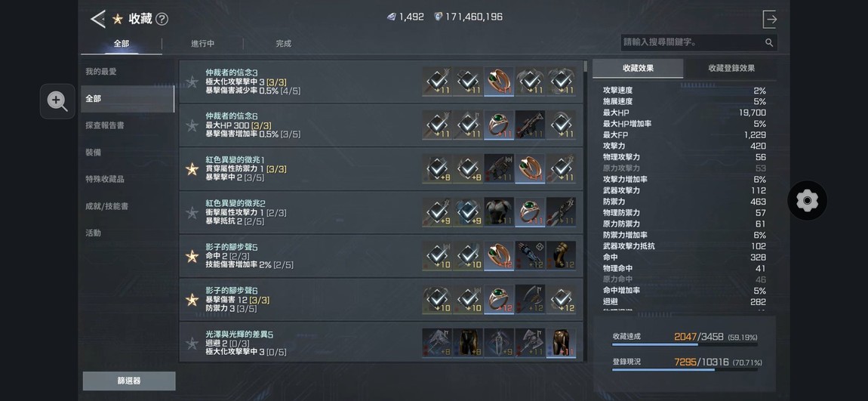The image size is (868, 401).
Task: Click the 篩選器 filter button
Action: 129,381
